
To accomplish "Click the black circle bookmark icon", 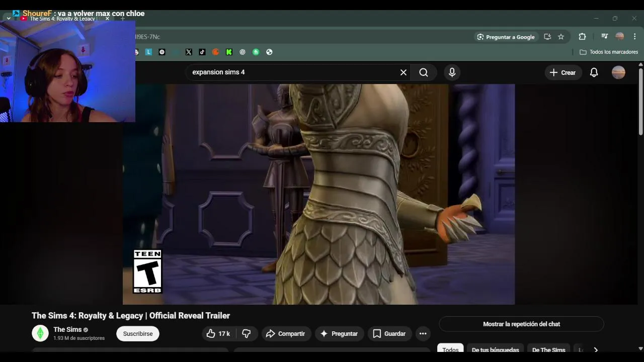I will point(162,52).
